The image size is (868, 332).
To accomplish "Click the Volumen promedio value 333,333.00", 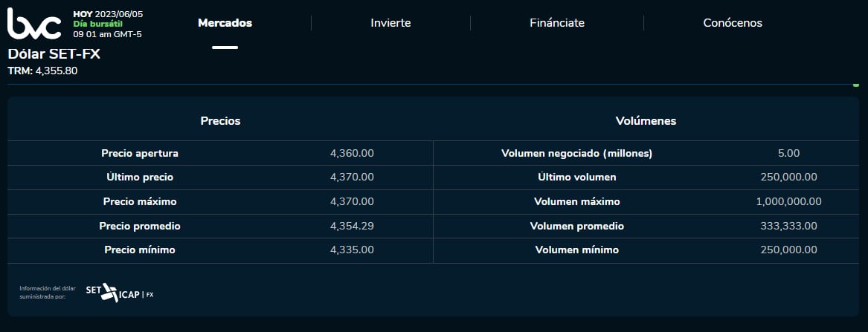I will 788,226.
